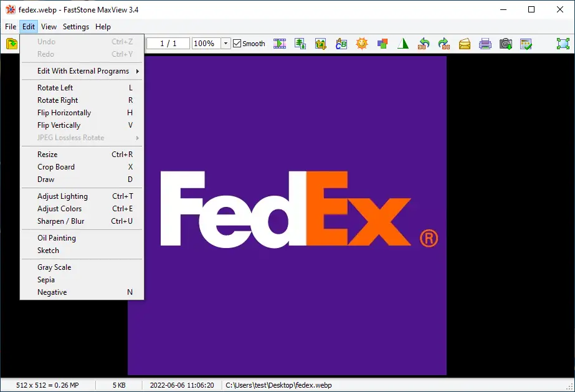
Task: Click the Sharpen/Blur triangle icon
Action: 402,44
